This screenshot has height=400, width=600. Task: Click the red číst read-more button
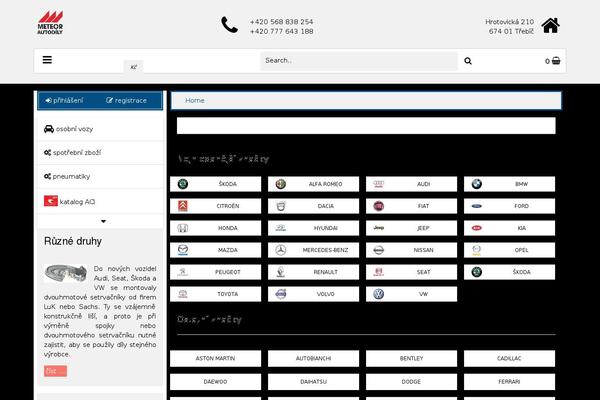55,371
